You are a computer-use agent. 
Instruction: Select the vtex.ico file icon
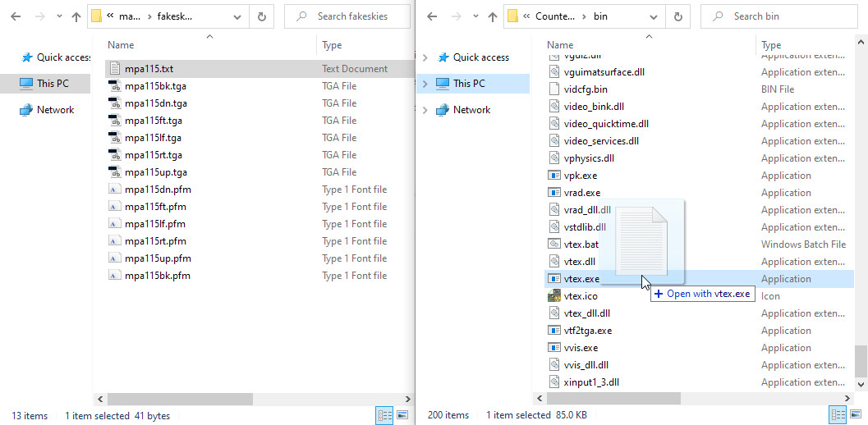554,296
